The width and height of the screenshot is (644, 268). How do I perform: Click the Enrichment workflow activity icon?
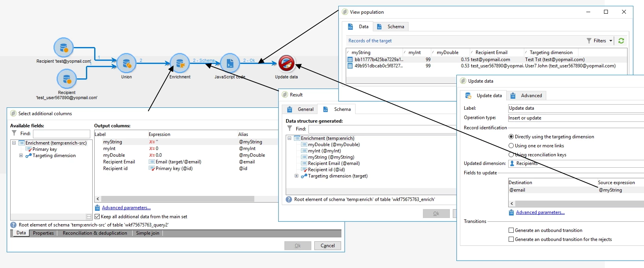[x=180, y=63]
